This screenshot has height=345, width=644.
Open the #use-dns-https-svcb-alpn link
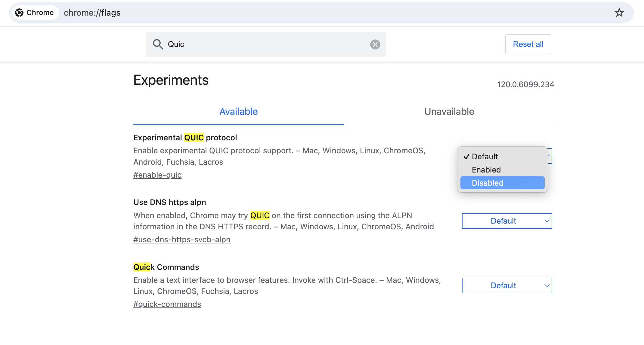pyautogui.click(x=182, y=240)
